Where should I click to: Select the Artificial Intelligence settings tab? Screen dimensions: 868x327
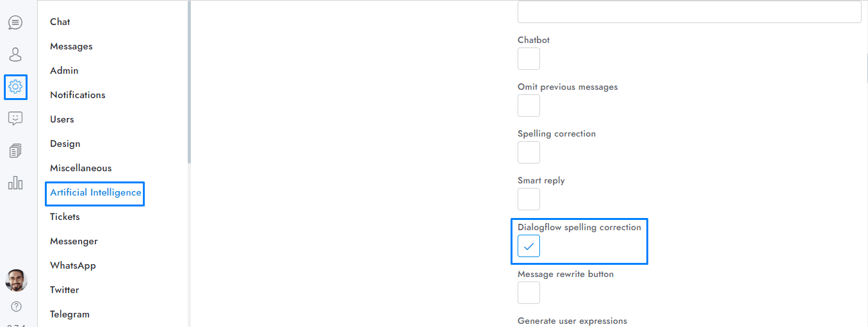click(95, 192)
